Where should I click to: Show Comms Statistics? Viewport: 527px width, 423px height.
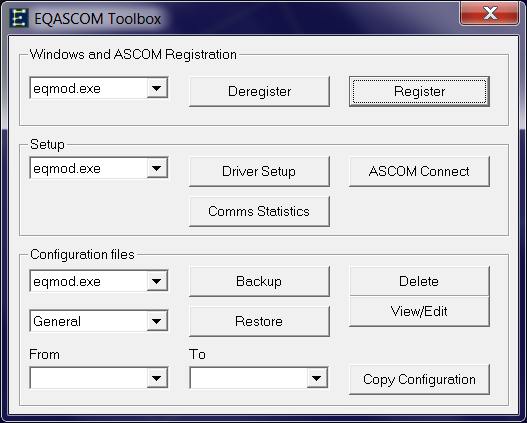(x=259, y=211)
